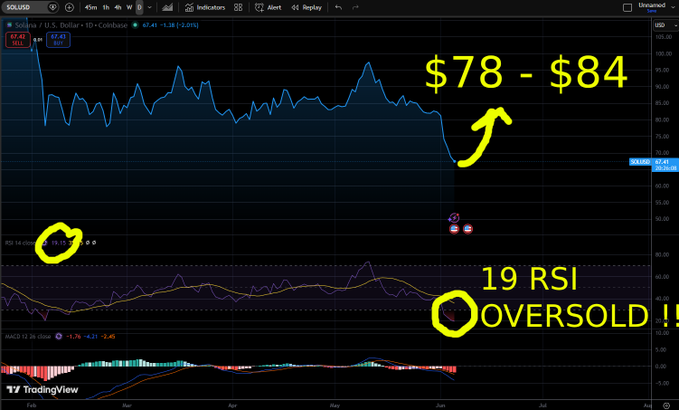Expand the timeframe dropdown chevron

click(x=150, y=7)
